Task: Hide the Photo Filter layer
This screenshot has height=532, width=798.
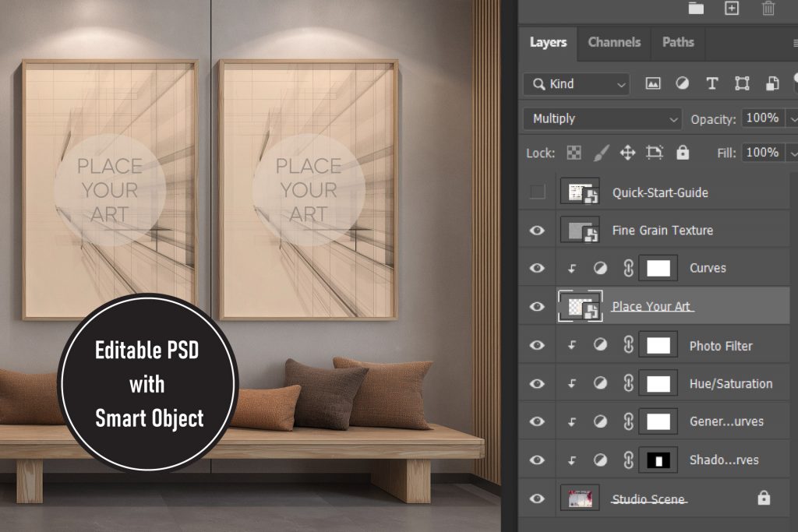Action: tap(537, 345)
